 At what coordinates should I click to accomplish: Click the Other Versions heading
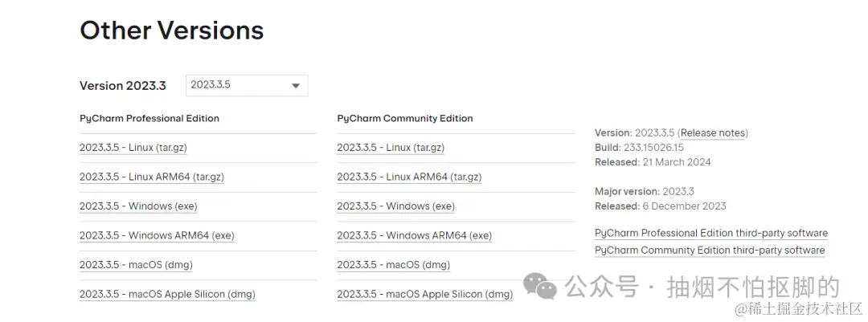(x=172, y=30)
